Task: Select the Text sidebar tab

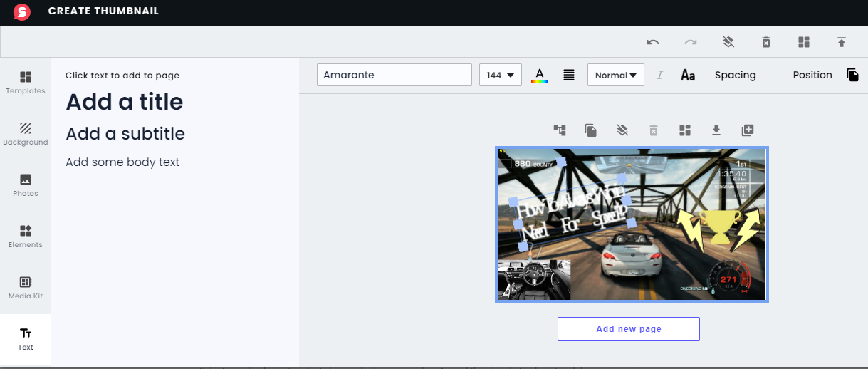Action: point(26,339)
